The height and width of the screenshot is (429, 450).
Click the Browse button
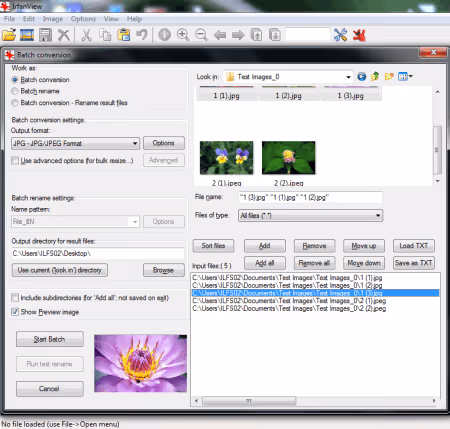pyautogui.click(x=164, y=270)
